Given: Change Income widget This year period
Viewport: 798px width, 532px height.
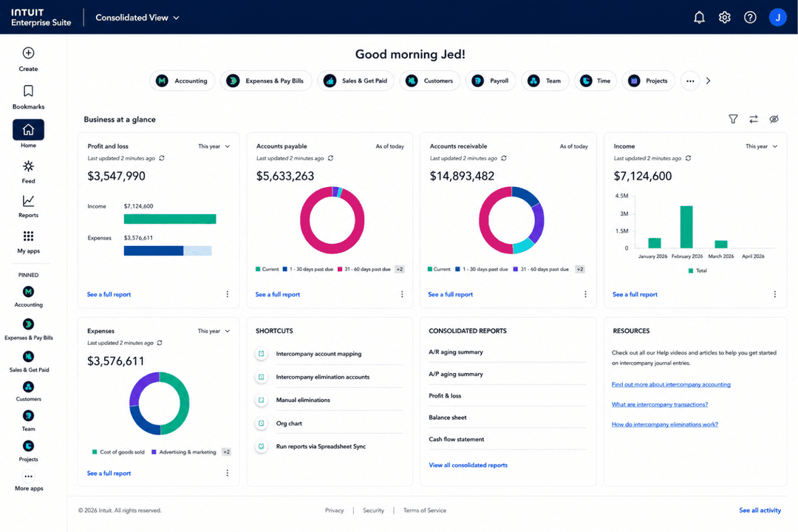Looking at the screenshot, I should tap(761, 146).
